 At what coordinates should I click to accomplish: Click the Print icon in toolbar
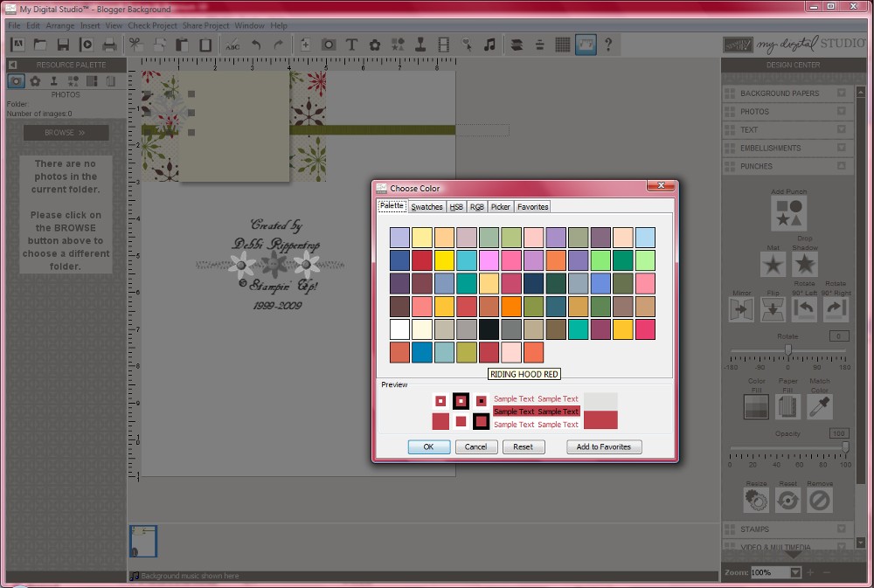pos(109,45)
